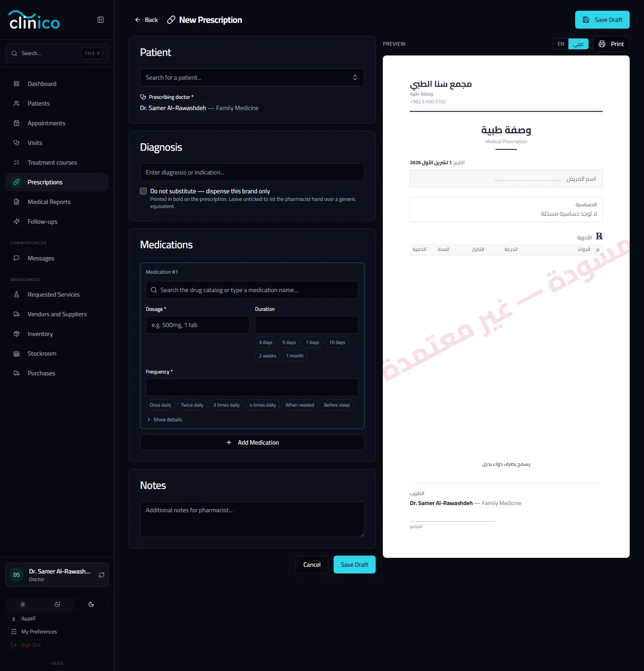The height and width of the screenshot is (671, 644).
Task: Switch preview language to EN
Action: click(x=561, y=44)
